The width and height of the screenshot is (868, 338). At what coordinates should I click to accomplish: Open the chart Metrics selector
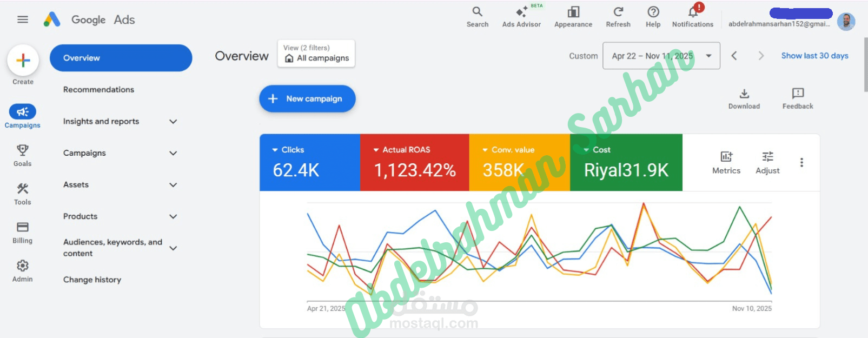point(726,163)
